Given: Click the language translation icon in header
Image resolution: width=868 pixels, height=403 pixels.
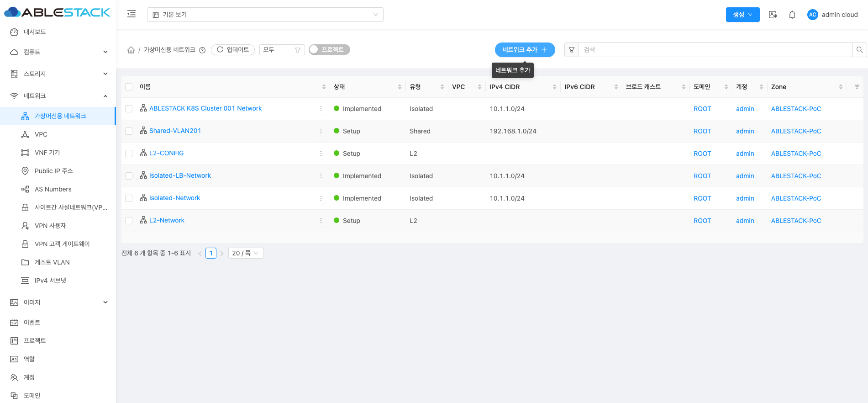Looking at the screenshot, I should [x=773, y=15].
